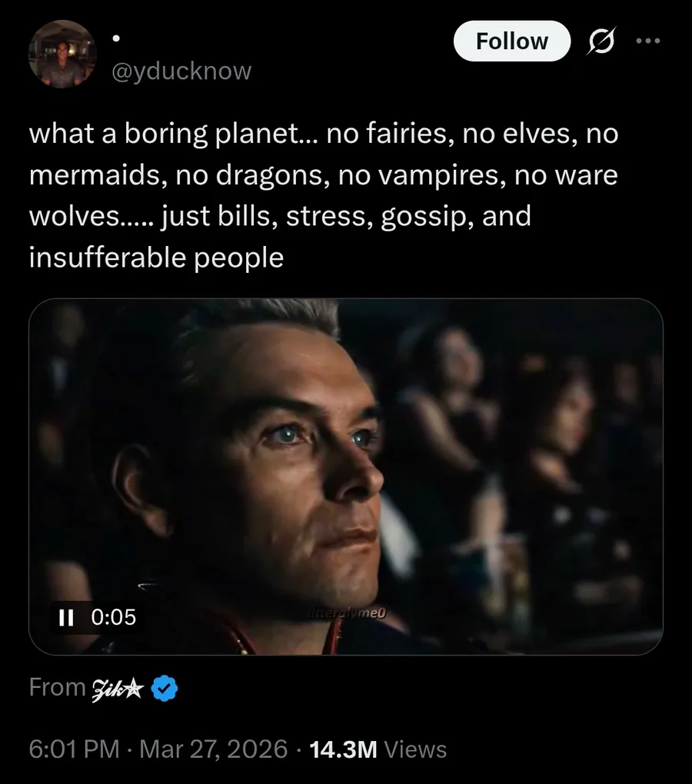This screenshot has height=784, width=692.
Task: Open the three-dot more options menu
Action: coord(647,42)
